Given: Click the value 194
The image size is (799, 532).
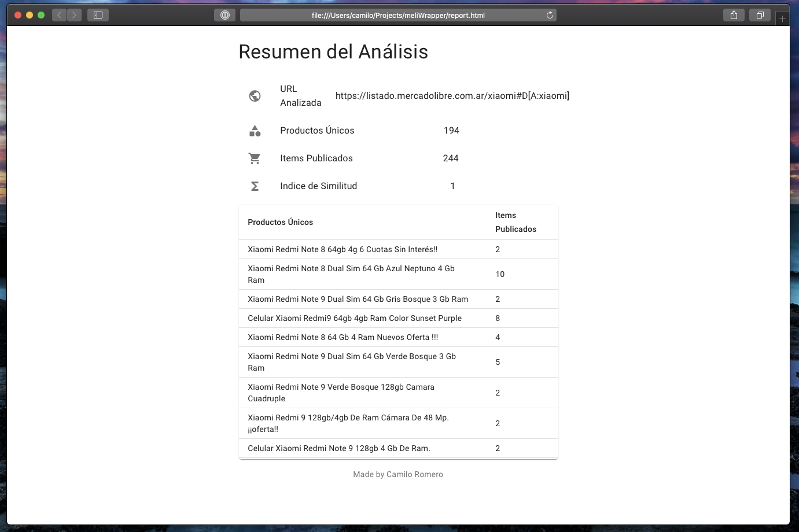Looking at the screenshot, I should click(451, 131).
